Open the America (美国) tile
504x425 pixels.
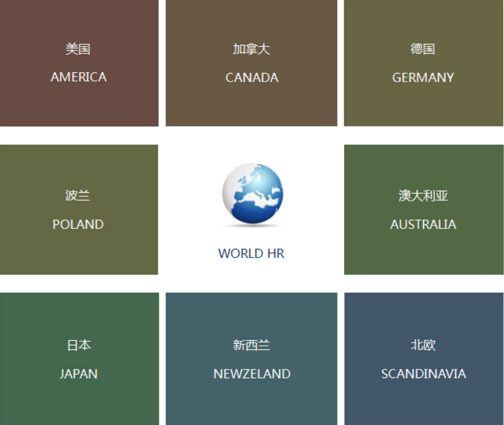click(x=79, y=63)
